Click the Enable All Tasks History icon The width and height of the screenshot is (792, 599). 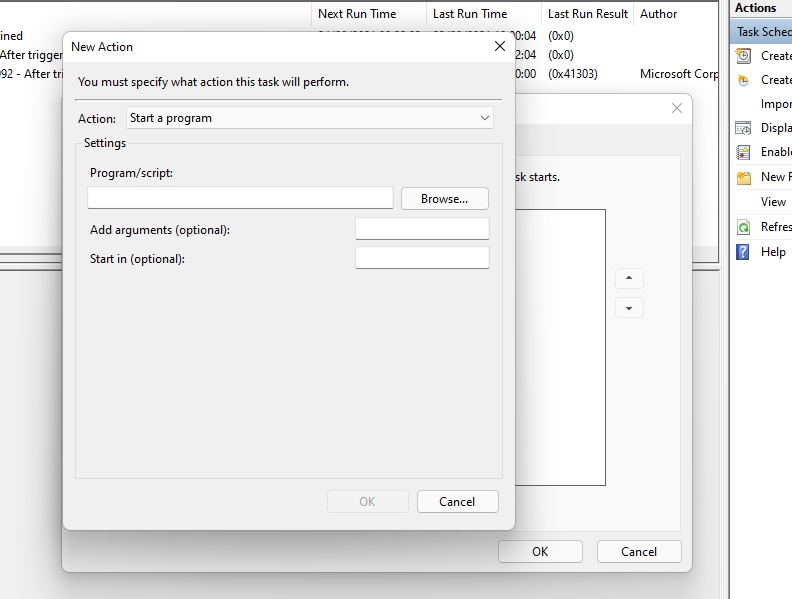click(x=743, y=152)
